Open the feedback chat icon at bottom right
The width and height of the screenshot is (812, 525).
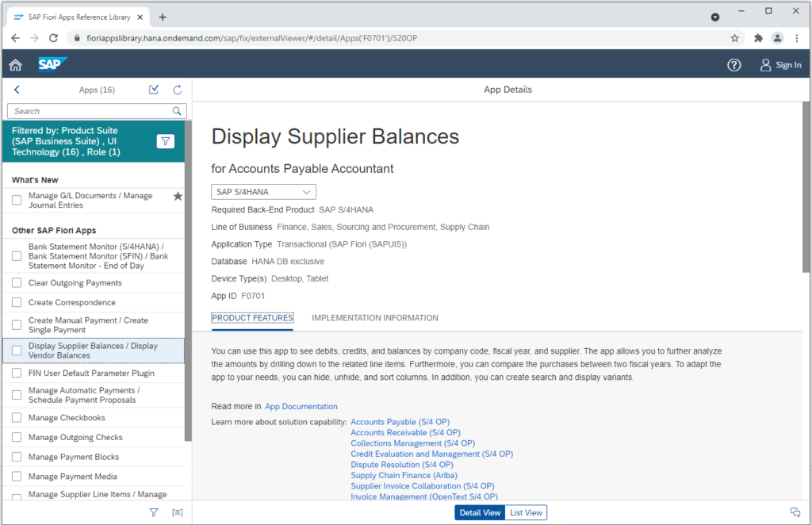click(x=795, y=512)
